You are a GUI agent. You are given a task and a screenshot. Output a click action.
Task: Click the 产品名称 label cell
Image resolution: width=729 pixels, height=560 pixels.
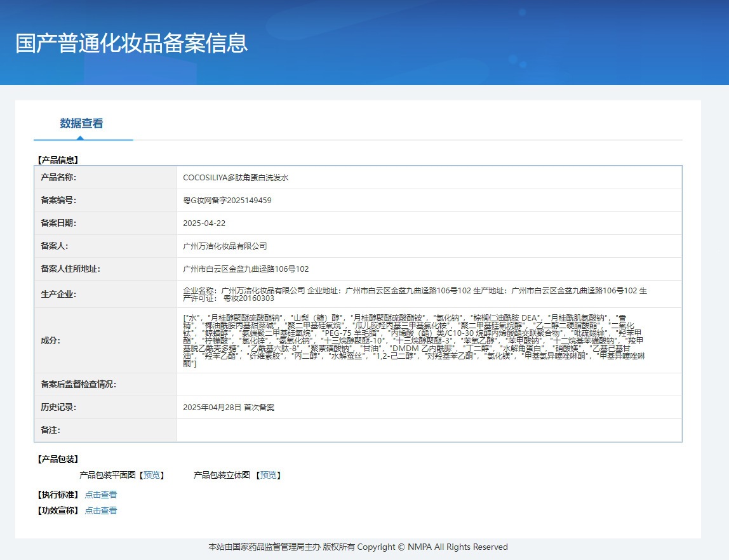click(105, 178)
